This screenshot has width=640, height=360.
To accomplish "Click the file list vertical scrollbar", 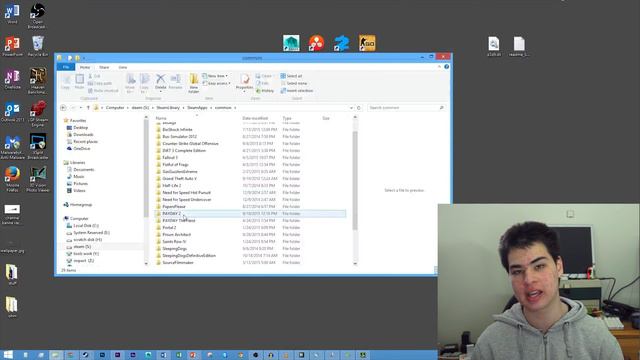I will click(355, 180).
